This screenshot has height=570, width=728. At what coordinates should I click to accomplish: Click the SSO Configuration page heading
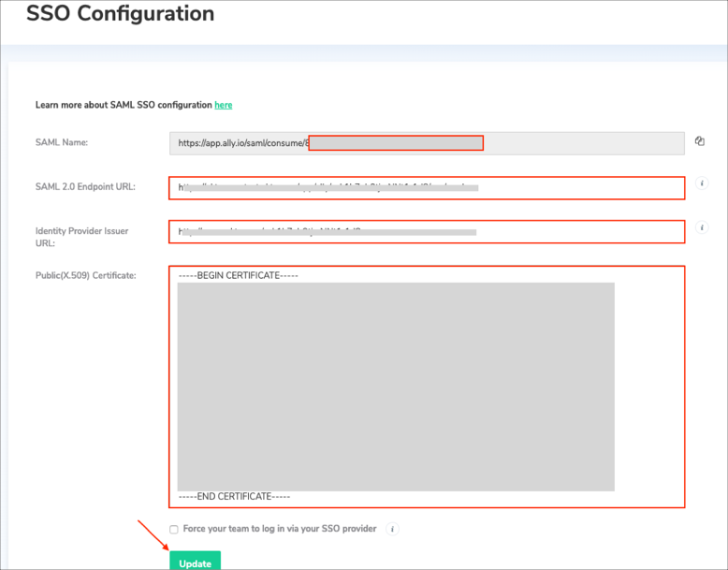tap(120, 14)
